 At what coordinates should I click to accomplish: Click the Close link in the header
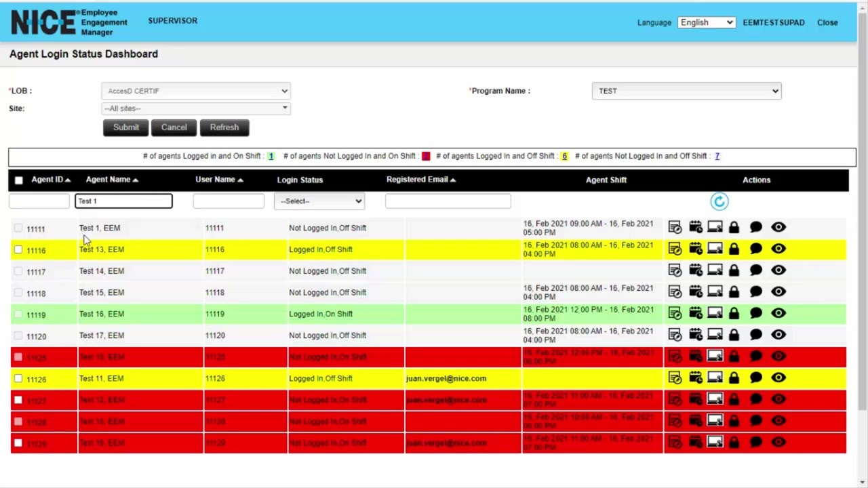[827, 22]
